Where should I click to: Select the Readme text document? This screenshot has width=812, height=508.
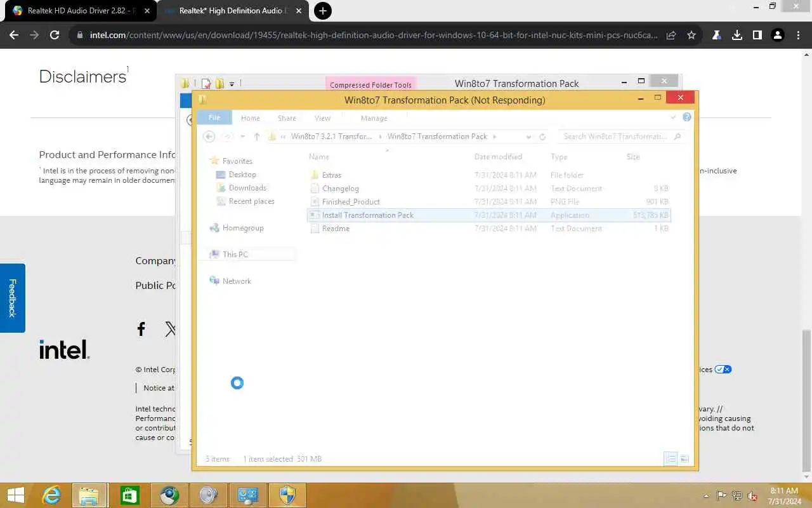[x=488, y=229]
